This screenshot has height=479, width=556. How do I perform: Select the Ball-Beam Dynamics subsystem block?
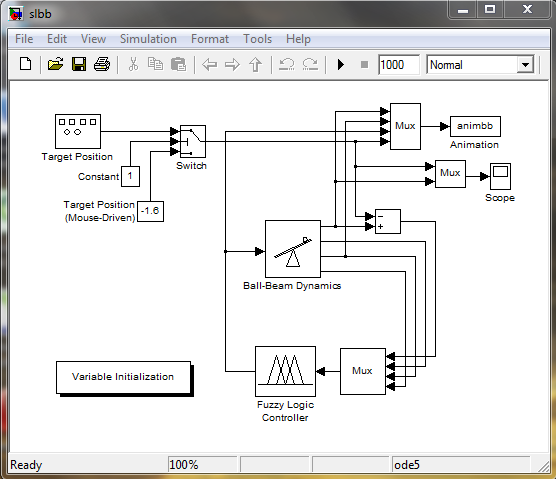point(293,249)
